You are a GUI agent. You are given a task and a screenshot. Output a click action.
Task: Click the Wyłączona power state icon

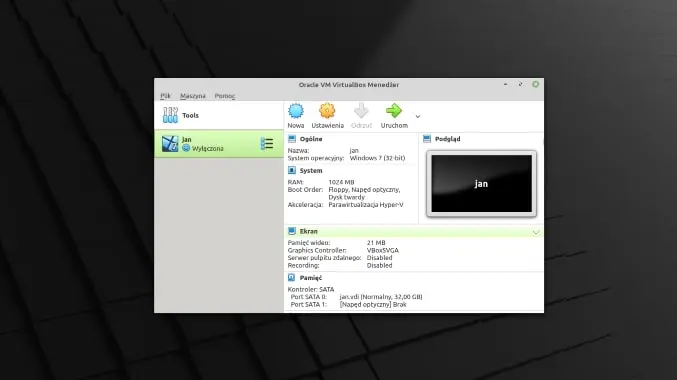point(186,148)
